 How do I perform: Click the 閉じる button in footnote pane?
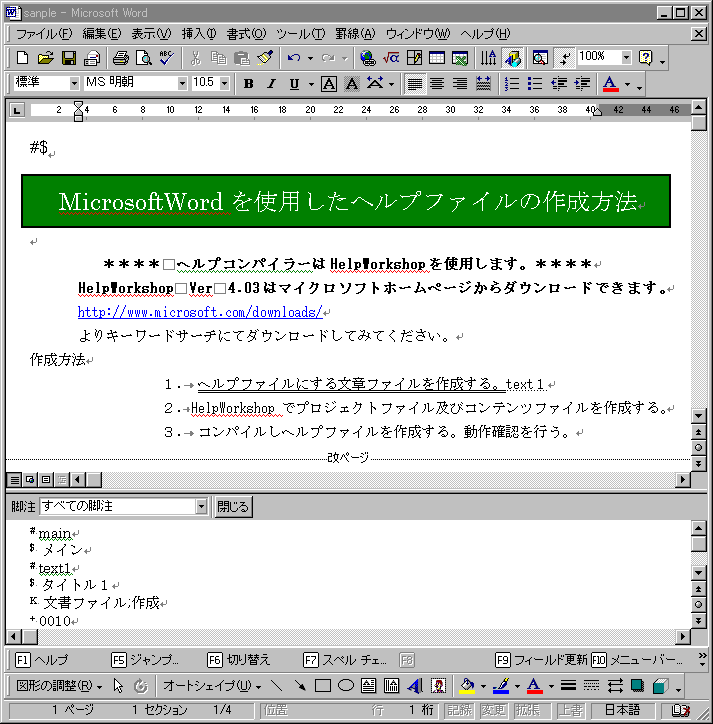[x=233, y=506]
